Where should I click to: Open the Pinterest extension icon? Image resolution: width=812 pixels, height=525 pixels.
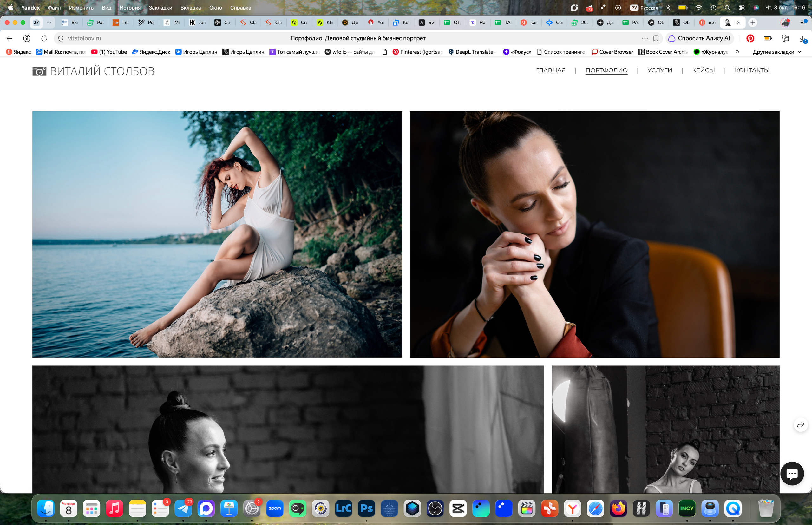coord(750,38)
